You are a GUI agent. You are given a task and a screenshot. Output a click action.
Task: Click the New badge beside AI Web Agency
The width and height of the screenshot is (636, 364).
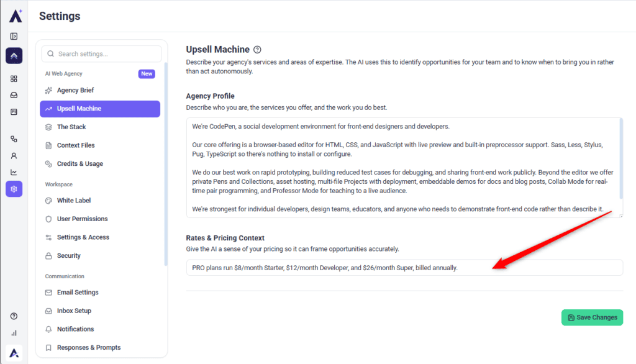pyautogui.click(x=147, y=74)
